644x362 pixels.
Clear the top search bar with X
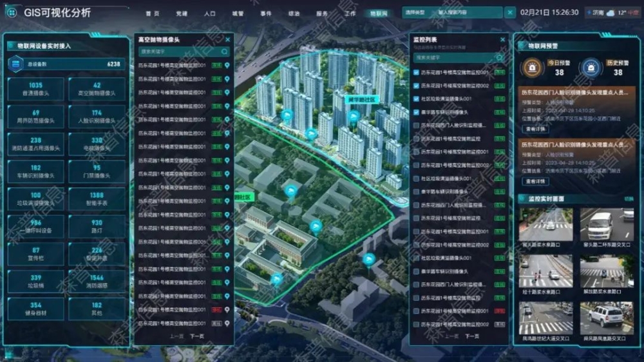click(510, 12)
